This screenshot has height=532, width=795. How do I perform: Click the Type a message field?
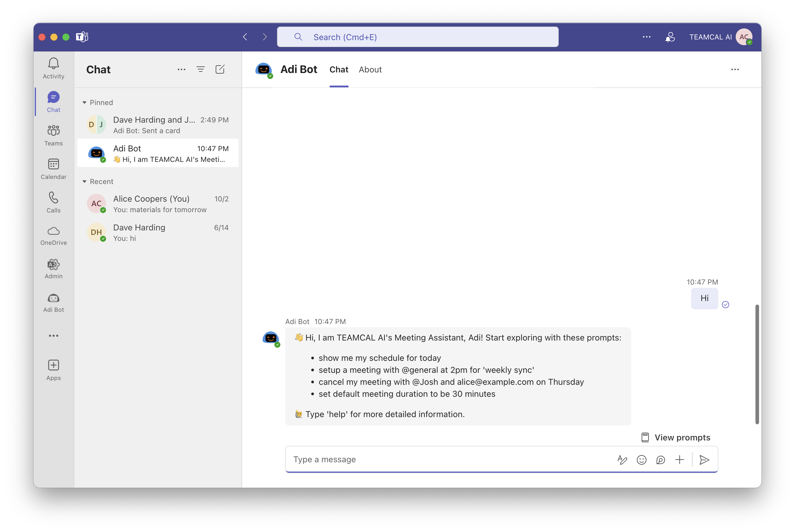[442, 459]
